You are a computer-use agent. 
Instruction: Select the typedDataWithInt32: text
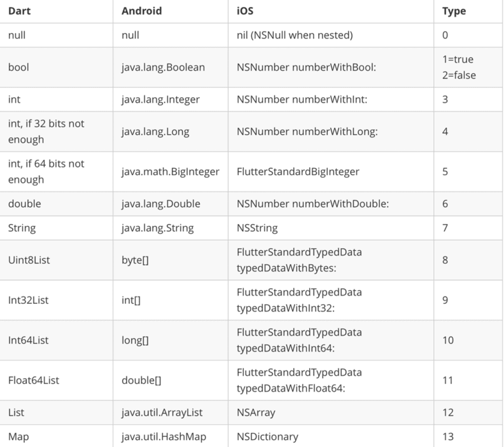[x=285, y=308]
